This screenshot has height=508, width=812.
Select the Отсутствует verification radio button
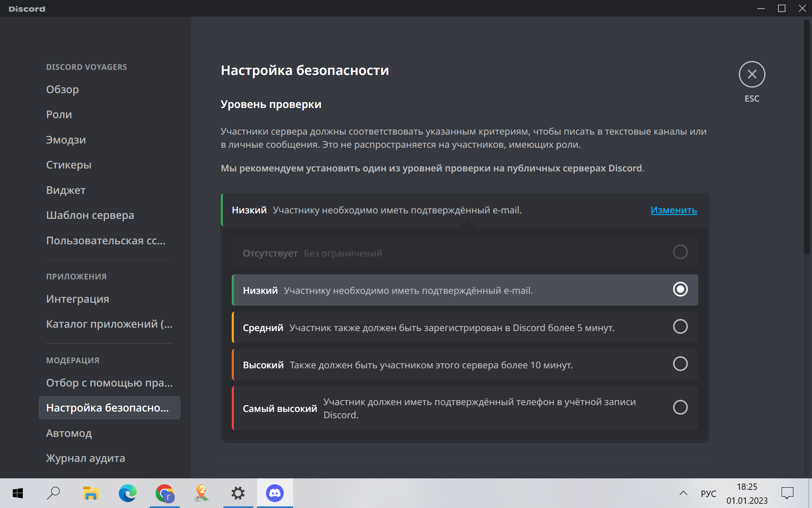tap(680, 252)
